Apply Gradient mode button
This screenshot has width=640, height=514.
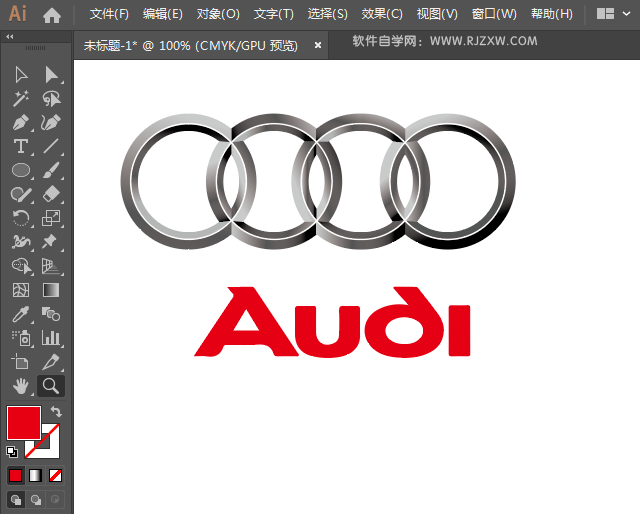coord(36,476)
